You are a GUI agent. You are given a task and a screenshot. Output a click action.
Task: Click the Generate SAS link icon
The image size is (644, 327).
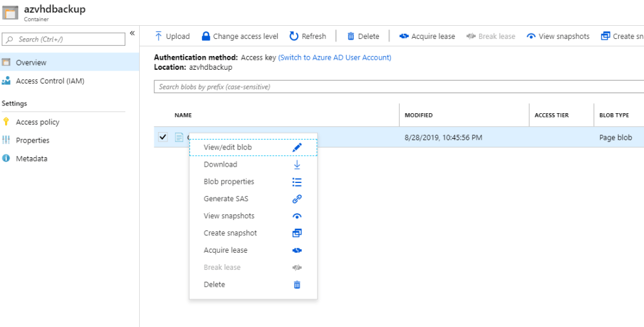click(297, 199)
